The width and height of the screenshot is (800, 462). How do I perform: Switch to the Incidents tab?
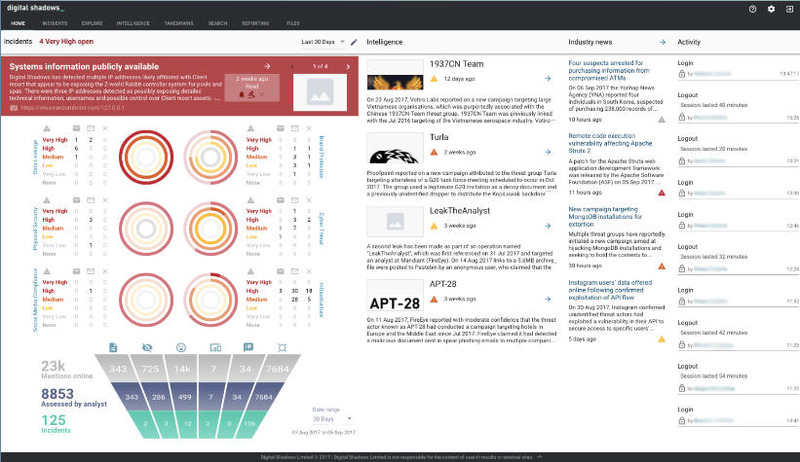point(55,21)
